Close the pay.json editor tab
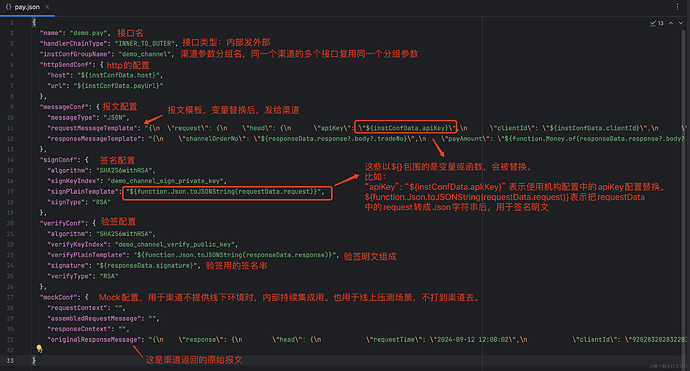The height and width of the screenshot is (371, 690). (47, 7)
